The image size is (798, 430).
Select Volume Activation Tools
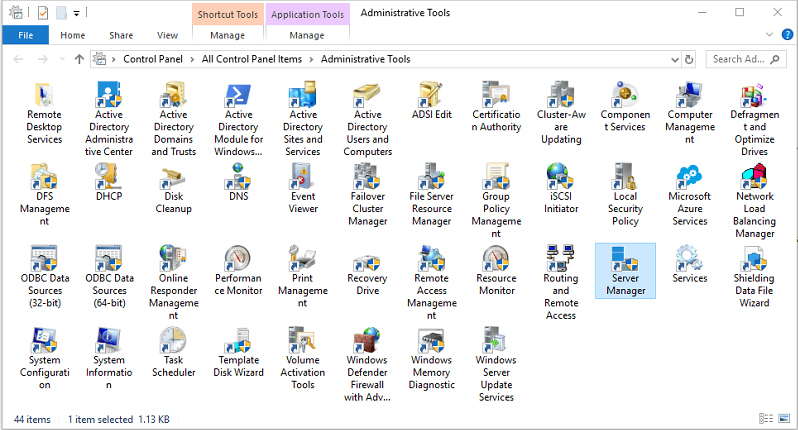[x=303, y=359]
